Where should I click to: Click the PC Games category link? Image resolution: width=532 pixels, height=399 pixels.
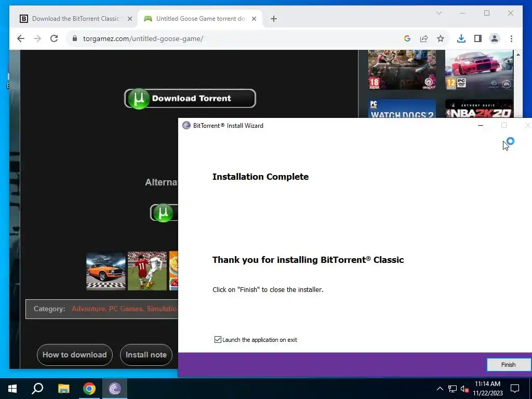[126, 309]
